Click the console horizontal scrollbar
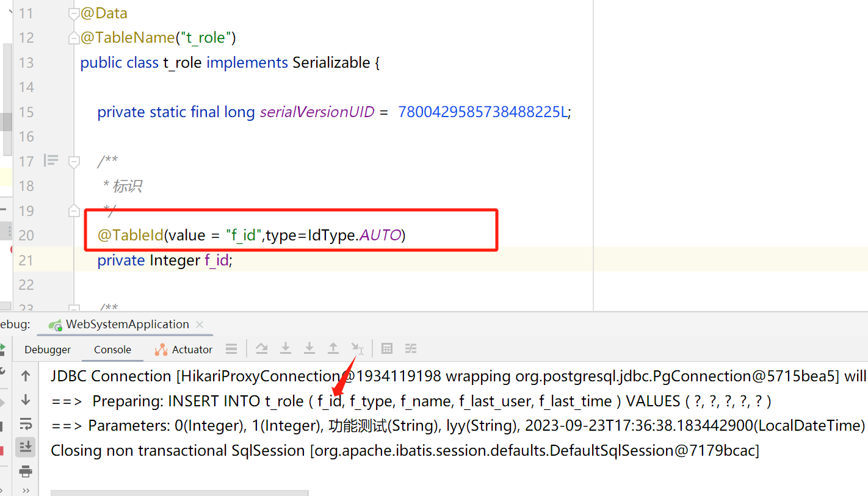The width and height of the screenshot is (868, 496). [x=179, y=492]
